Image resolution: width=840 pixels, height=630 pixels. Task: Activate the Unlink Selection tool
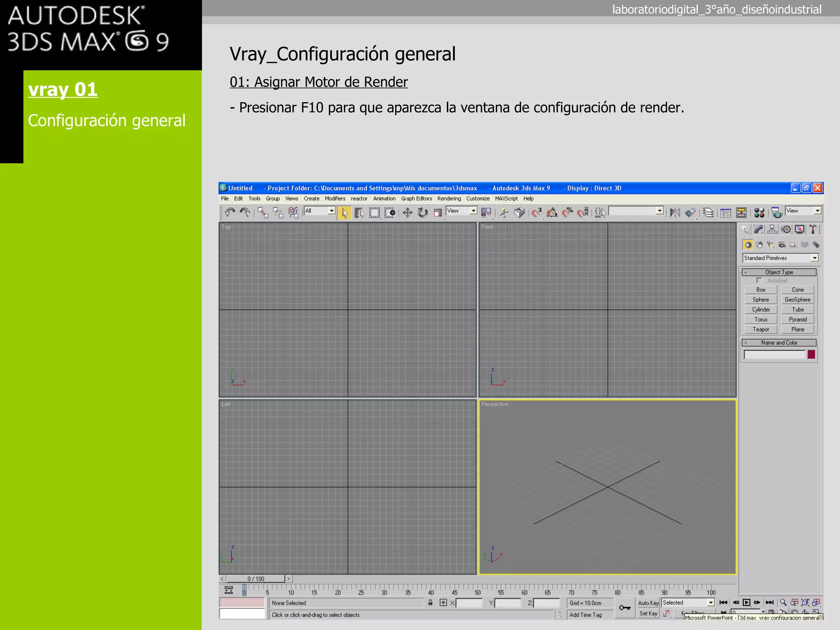point(278,212)
